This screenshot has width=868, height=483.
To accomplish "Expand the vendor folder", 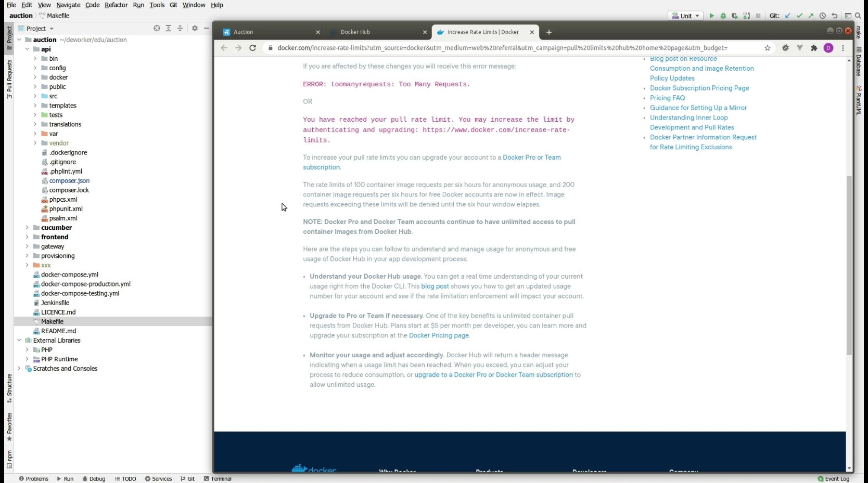I will (35, 143).
